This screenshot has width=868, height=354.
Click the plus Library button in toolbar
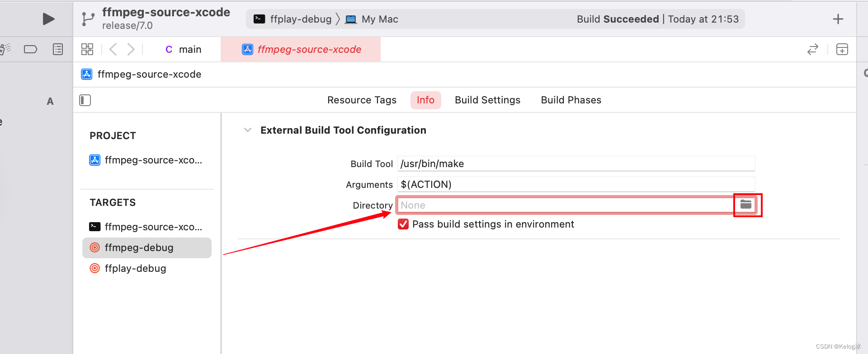[x=838, y=19]
